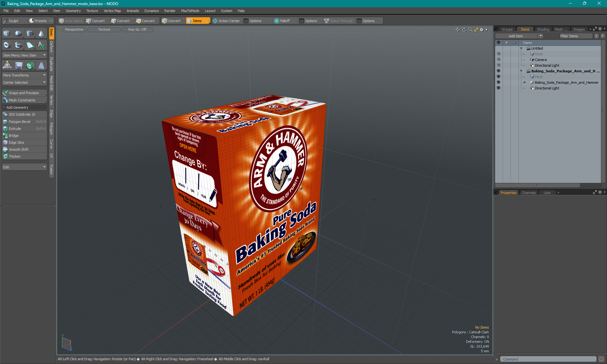This screenshot has height=364, width=607.
Task: Apply SDS Subdivide 2X
Action: [x=24, y=114]
